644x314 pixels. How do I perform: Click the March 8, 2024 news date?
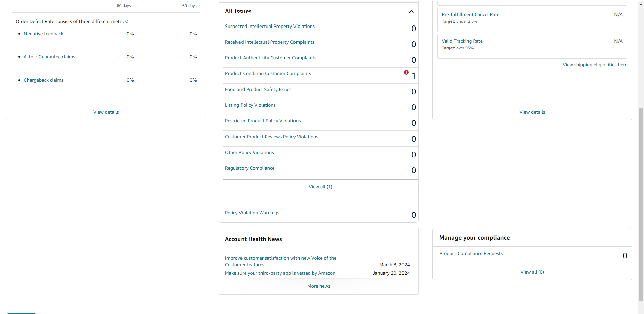[x=394, y=265]
